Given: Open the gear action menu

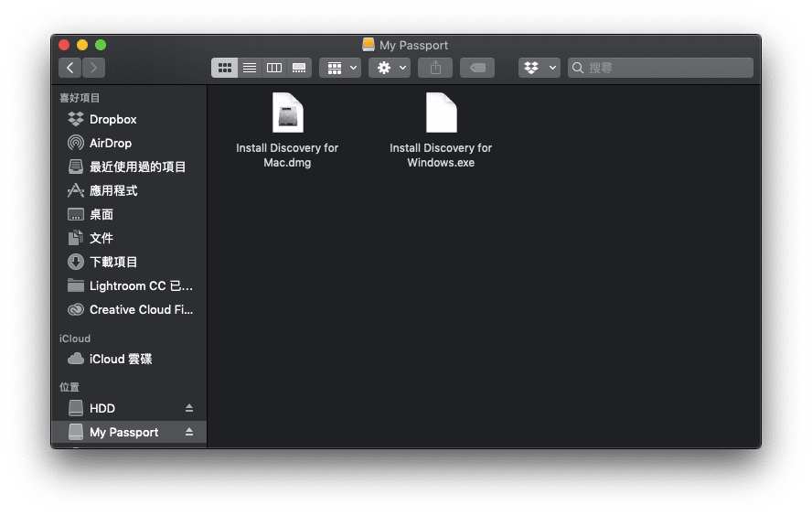Looking at the screenshot, I should click(390, 68).
